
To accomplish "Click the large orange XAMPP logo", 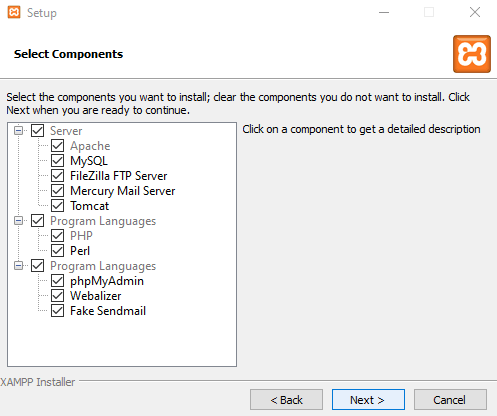I will pos(472,54).
